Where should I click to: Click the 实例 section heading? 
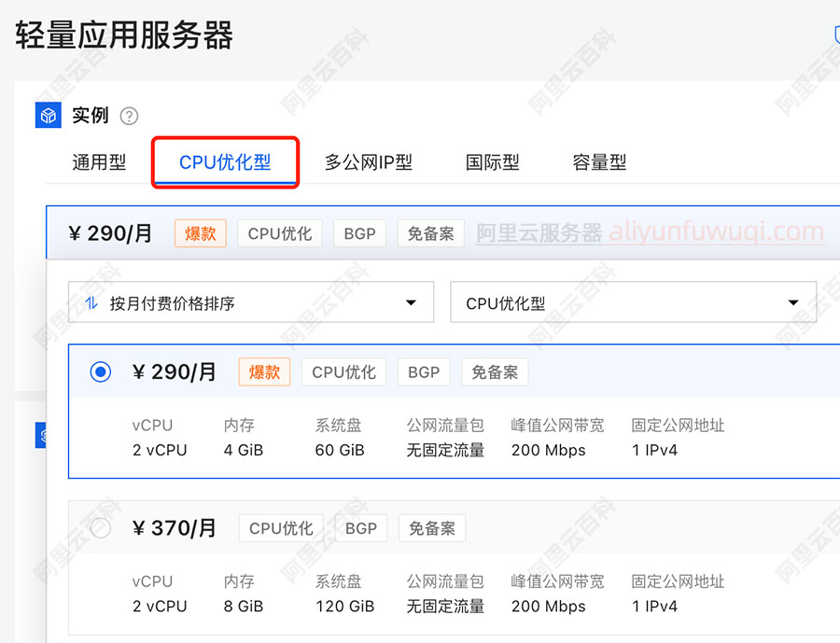(90, 115)
